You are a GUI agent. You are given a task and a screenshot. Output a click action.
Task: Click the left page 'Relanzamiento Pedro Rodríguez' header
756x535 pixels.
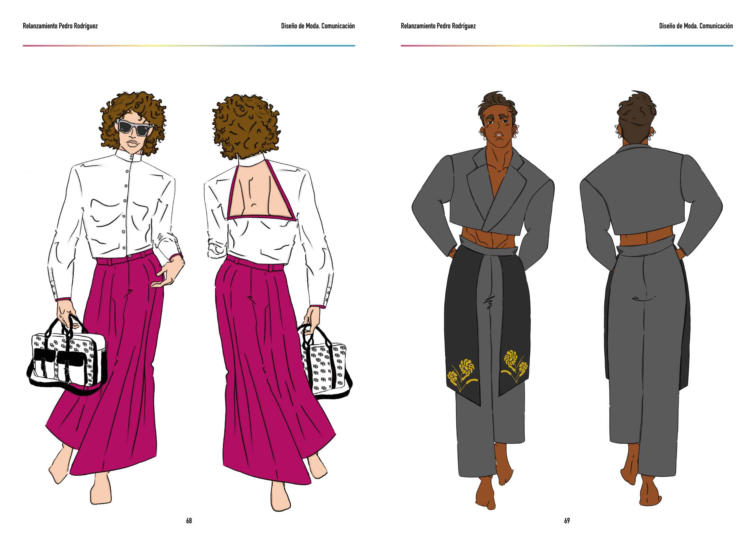[60, 26]
